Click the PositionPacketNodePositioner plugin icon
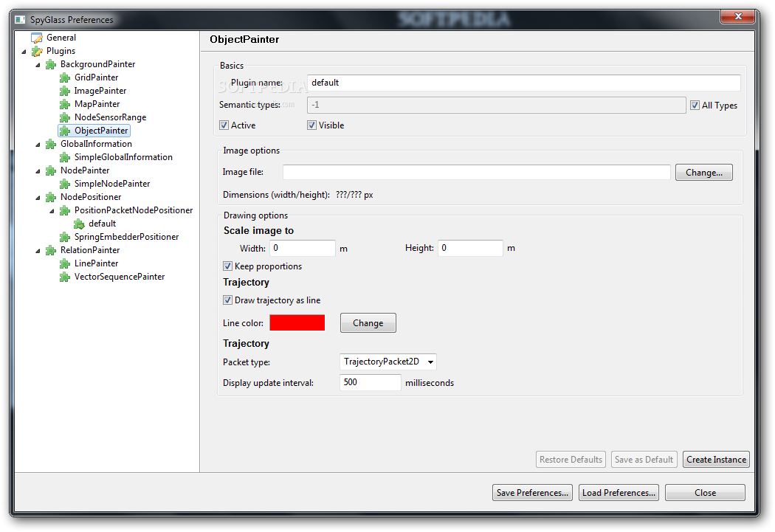Screen dimensions: 775x532 coord(65,211)
